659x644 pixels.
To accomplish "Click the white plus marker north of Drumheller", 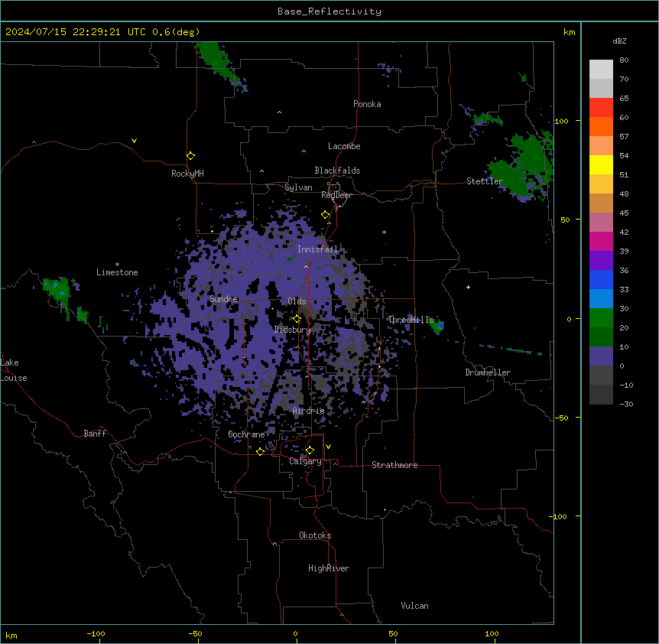I will [x=468, y=287].
